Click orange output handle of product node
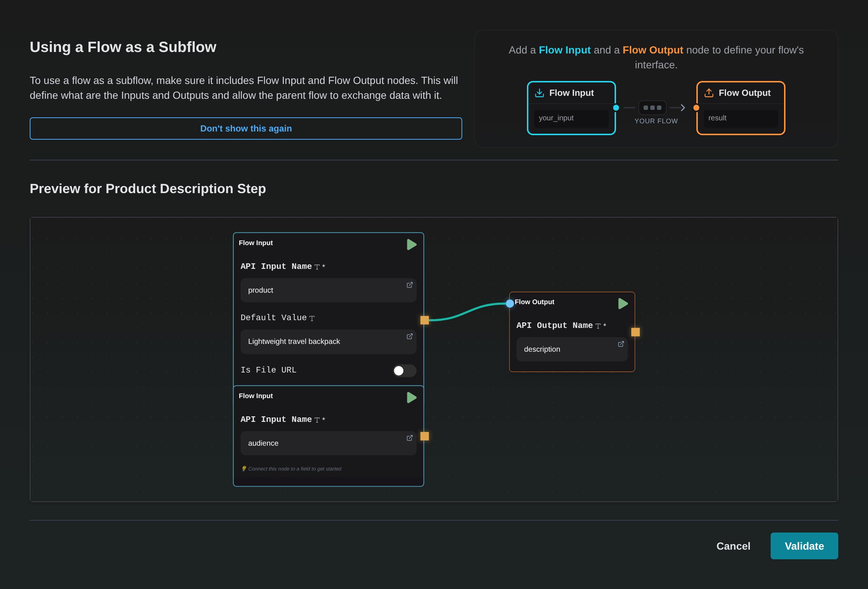Image resolution: width=868 pixels, height=589 pixels. (x=425, y=320)
